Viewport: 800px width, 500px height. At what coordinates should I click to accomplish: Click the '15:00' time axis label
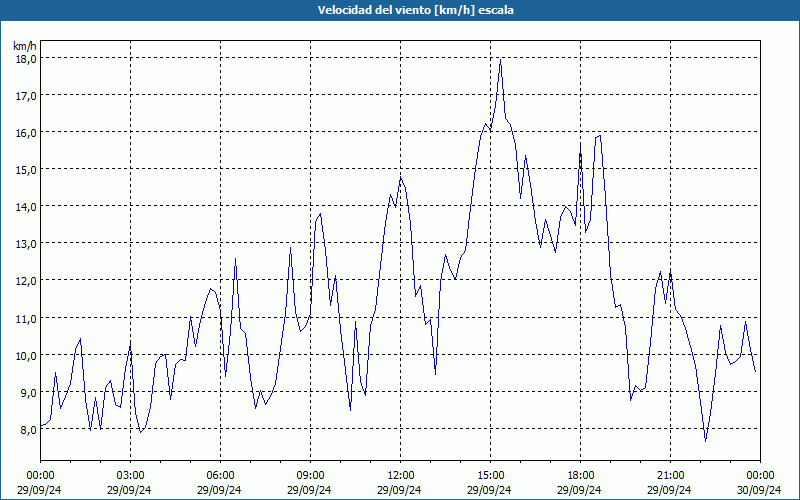pos(490,476)
